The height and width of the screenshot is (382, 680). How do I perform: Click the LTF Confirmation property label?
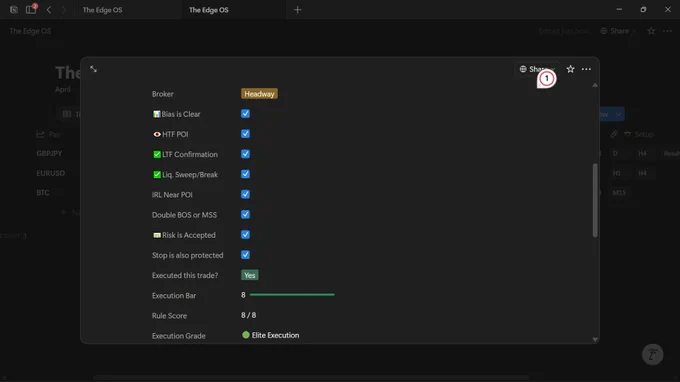tap(185, 154)
